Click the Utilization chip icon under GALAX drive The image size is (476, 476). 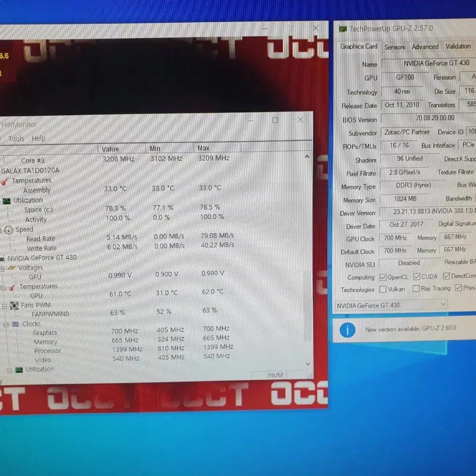pos(7,200)
